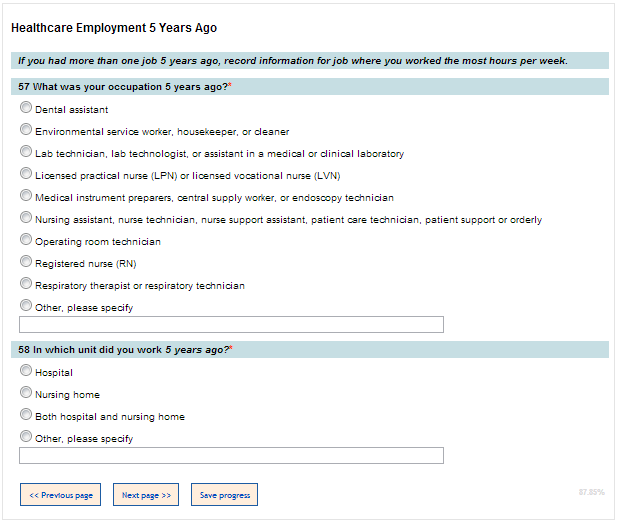Viewport: 619px width, 524px height.
Task: Select Other, please specify for occupation
Action: click(26, 306)
